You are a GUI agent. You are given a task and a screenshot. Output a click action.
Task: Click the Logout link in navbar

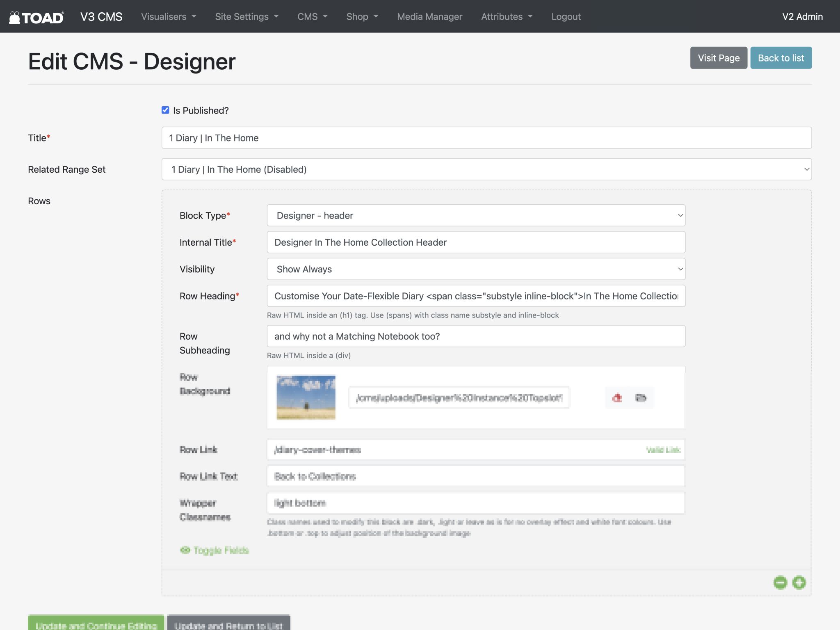[566, 17]
